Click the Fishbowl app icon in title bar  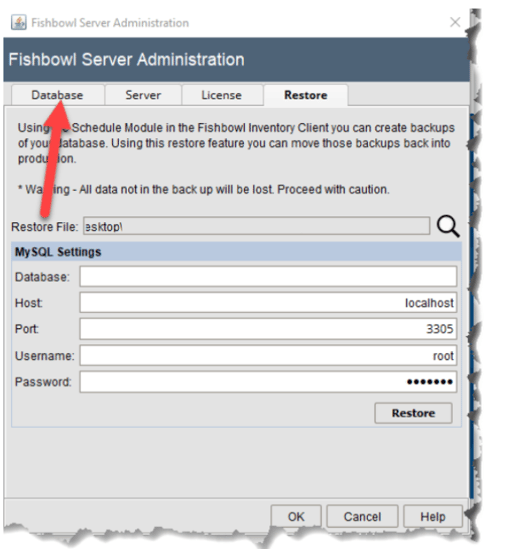[x=19, y=22]
